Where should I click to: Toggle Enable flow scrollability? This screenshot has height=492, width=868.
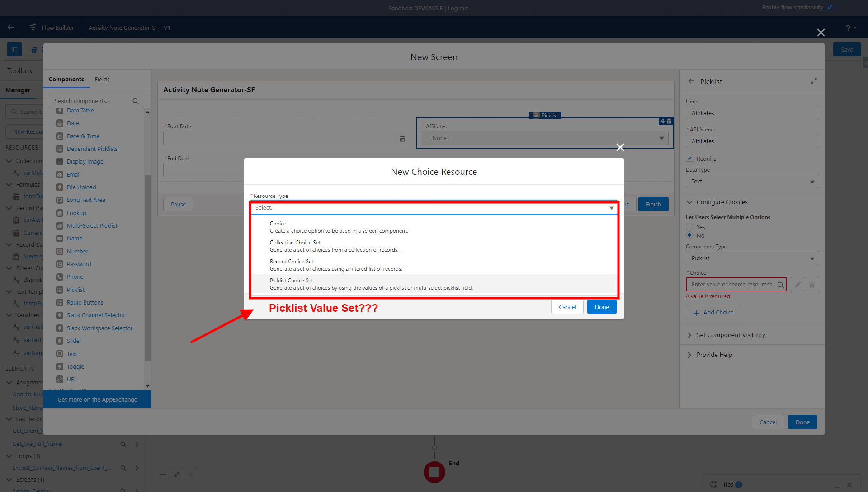(x=830, y=7)
